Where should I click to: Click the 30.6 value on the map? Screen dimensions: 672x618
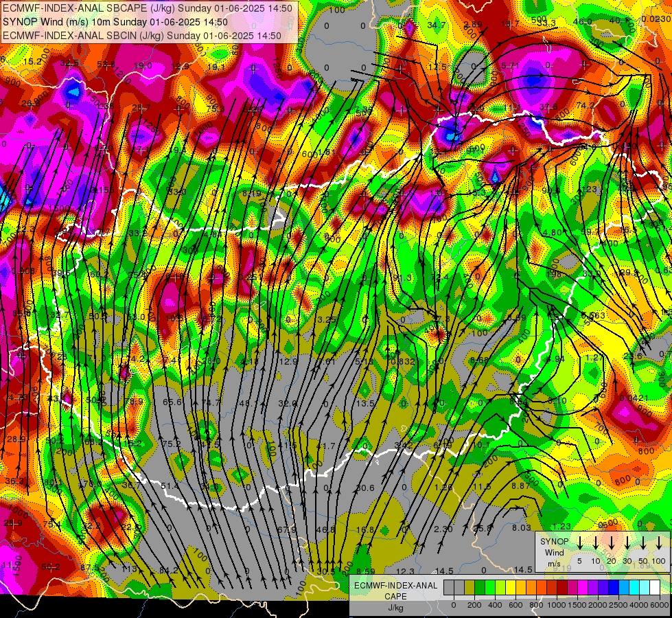pos(365,488)
